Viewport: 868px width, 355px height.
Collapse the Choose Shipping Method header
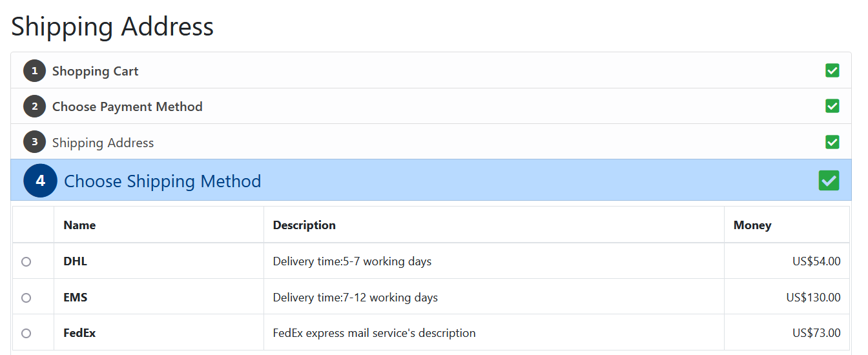[x=431, y=180]
